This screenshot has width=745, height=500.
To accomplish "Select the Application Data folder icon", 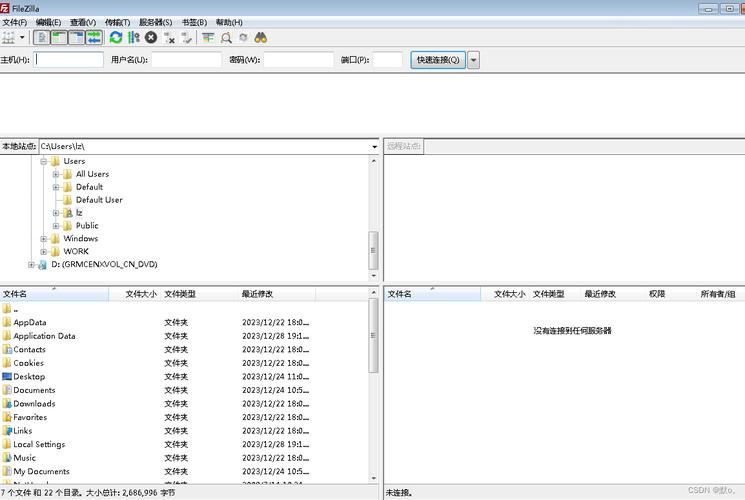I will (7, 336).
